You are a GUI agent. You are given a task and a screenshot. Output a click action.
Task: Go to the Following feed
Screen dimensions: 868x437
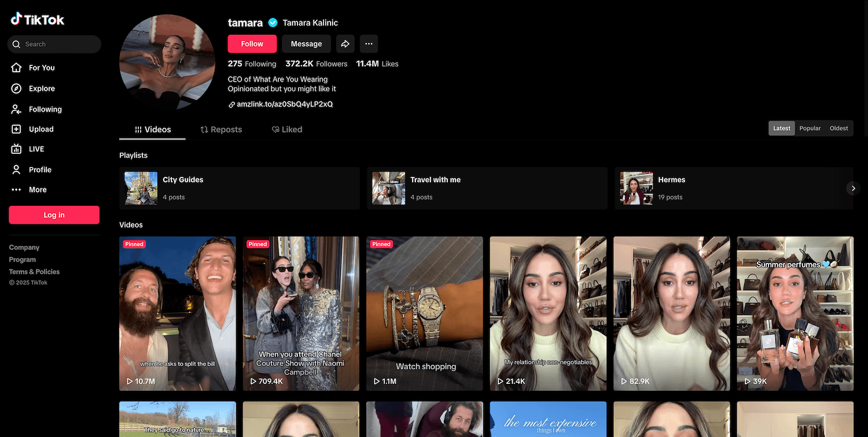(x=45, y=109)
